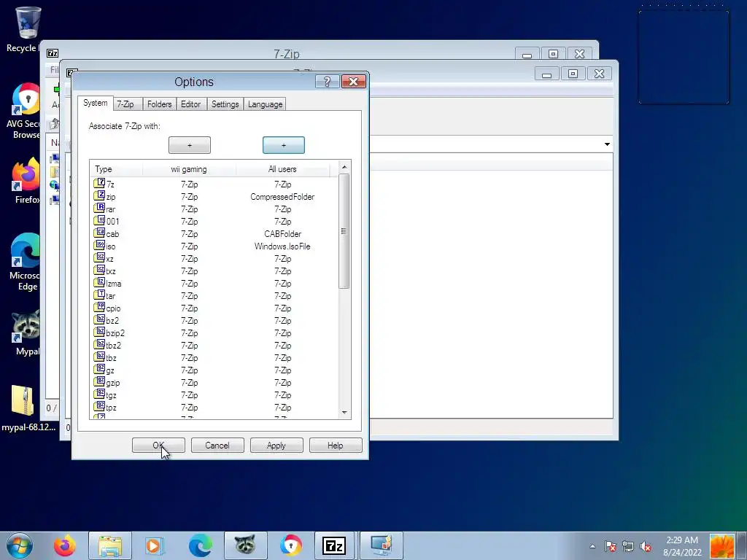The image size is (747, 560).
Task: Confirm options with OK button
Action: 158,446
